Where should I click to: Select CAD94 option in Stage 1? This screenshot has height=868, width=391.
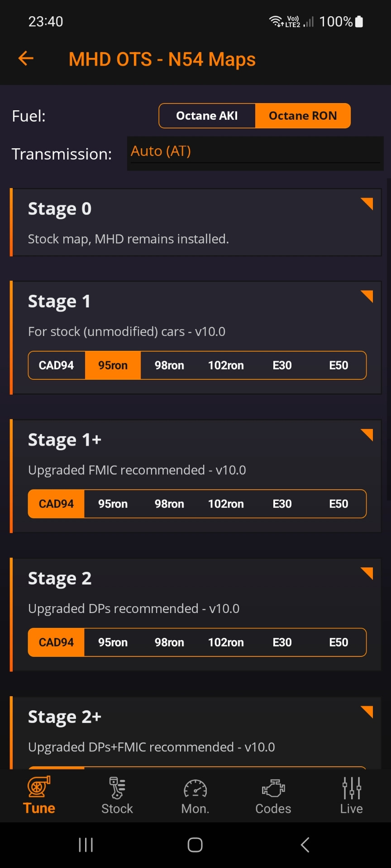56,365
